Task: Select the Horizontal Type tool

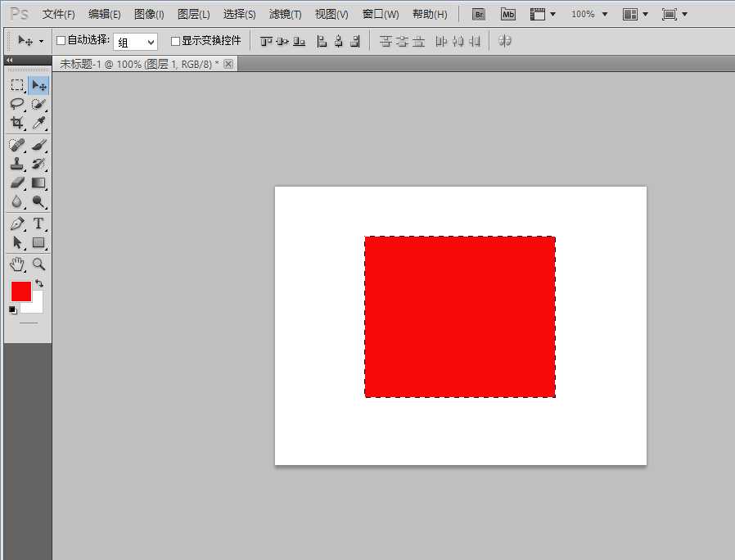Action: click(38, 224)
